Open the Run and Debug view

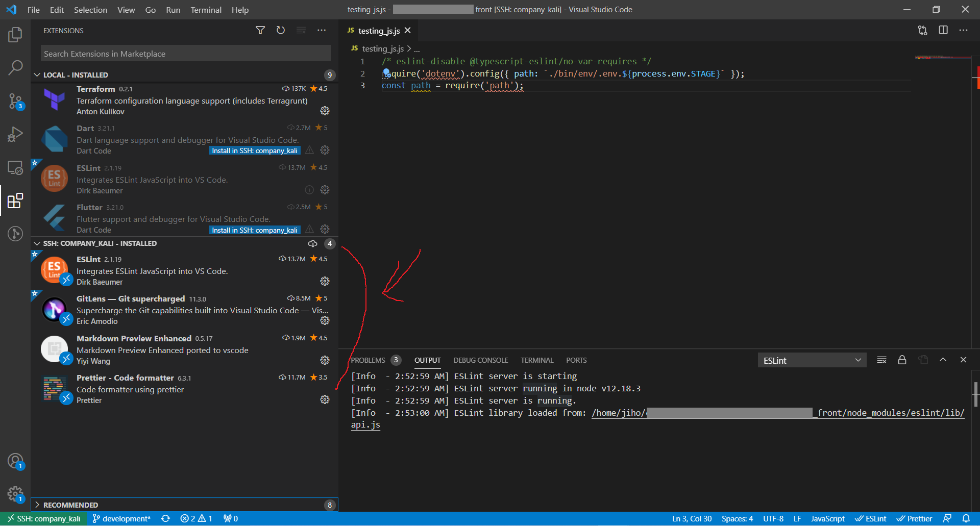click(16, 134)
